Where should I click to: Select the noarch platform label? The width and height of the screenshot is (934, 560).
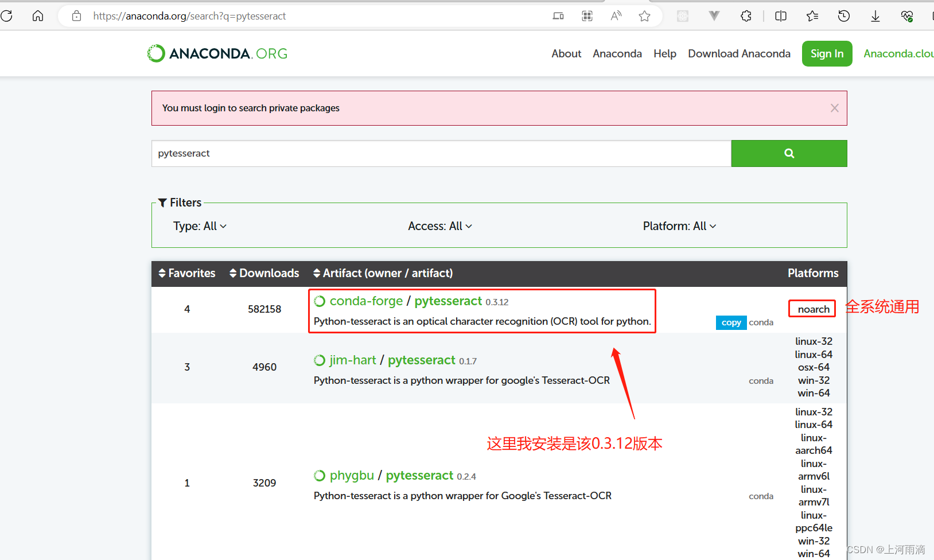click(814, 309)
